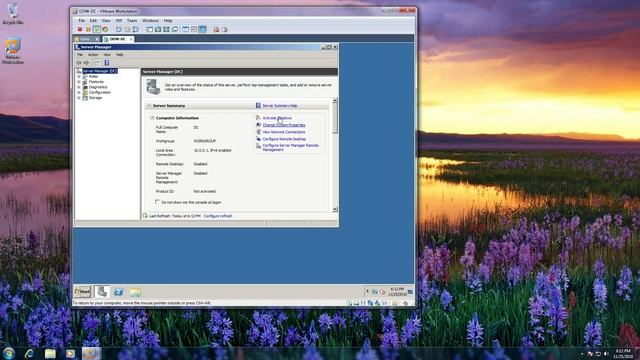Click scrollbar up arrow in Server Manager

coord(335,100)
